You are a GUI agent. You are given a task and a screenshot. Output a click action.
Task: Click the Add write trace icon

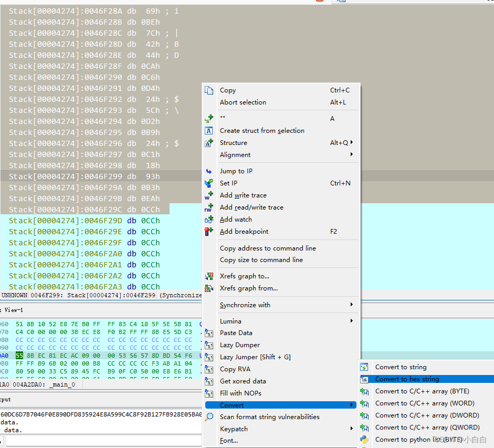coord(209,195)
